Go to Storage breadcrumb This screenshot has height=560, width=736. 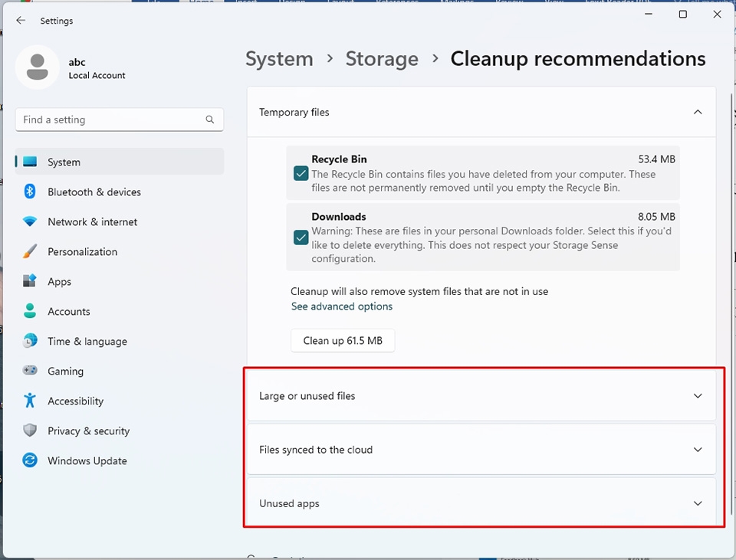[382, 59]
